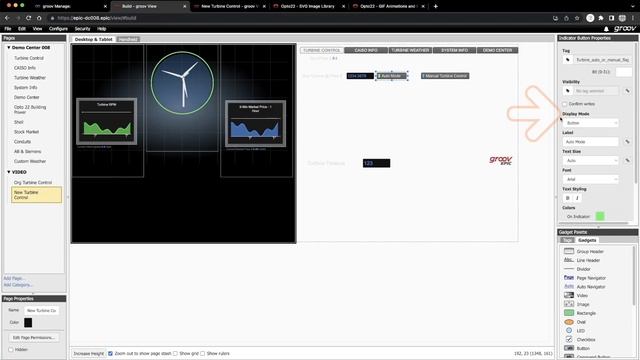Click the black page Color swatch
Screen dimensions: 640x360
coord(28,322)
